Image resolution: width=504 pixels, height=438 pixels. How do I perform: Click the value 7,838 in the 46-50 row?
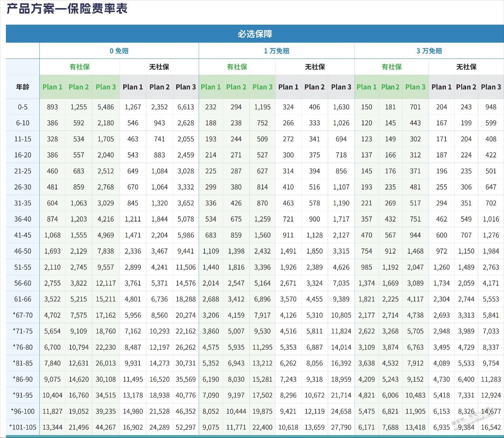(106, 251)
